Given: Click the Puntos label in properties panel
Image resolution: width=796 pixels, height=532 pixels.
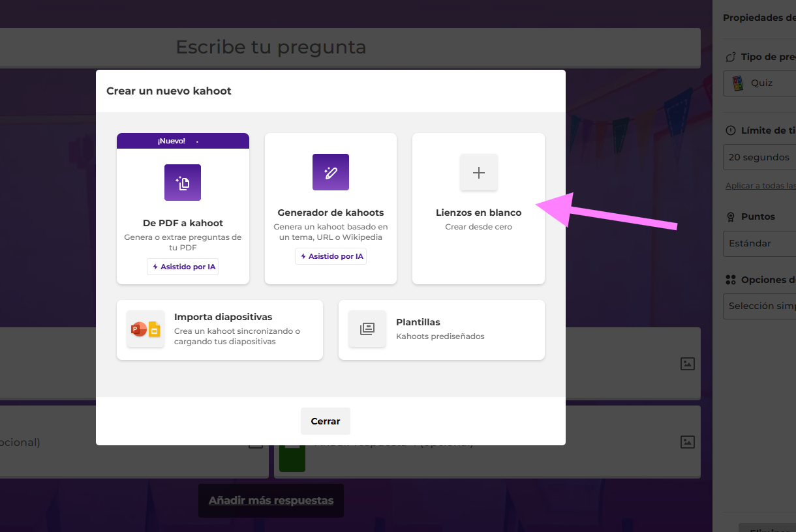Looking at the screenshot, I should point(758,216).
